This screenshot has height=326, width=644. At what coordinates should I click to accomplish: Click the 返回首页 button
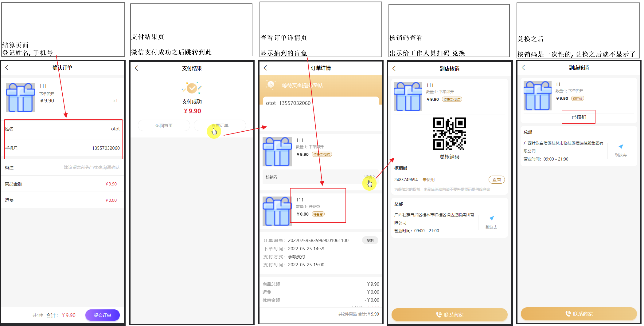(164, 125)
